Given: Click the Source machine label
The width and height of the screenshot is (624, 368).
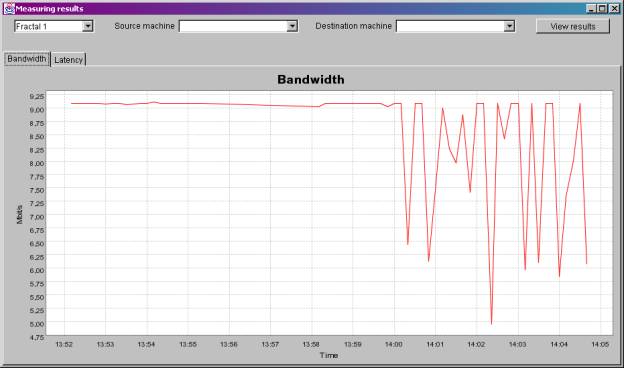Looking at the screenshot, I should pyautogui.click(x=144, y=26).
